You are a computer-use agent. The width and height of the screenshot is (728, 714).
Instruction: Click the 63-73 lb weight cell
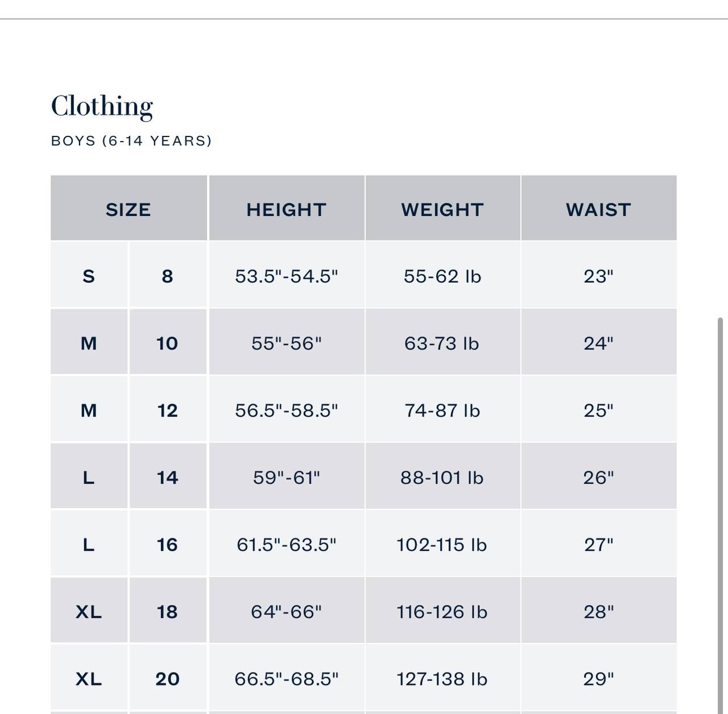click(442, 343)
